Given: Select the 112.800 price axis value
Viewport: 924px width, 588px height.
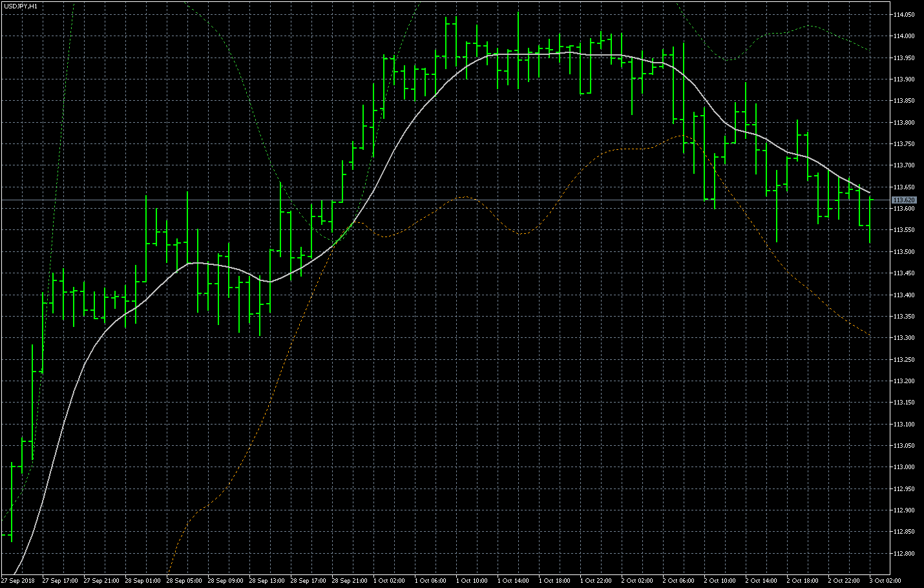Looking at the screenshot, I should pos(904,554).
